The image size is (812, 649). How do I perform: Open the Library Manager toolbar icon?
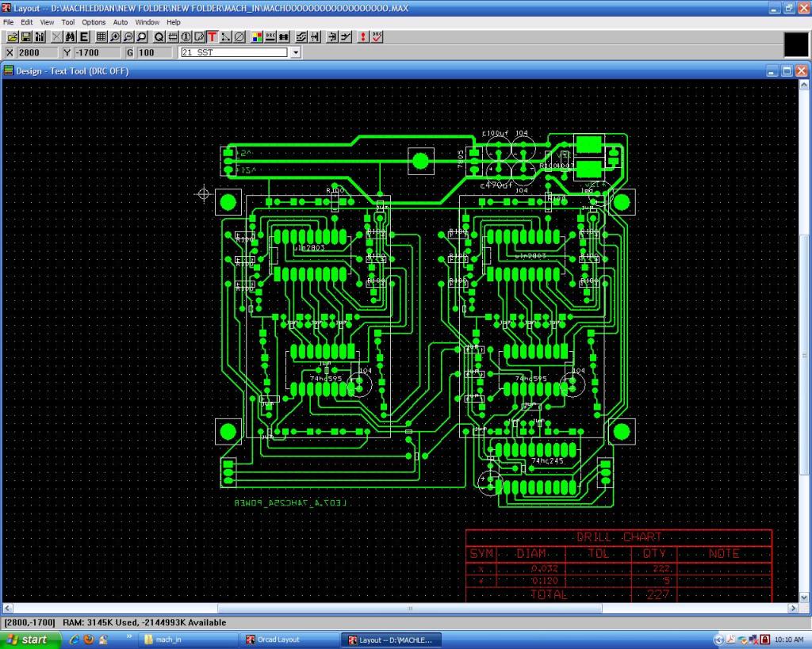pyautogui.click(x=40, y=36)
